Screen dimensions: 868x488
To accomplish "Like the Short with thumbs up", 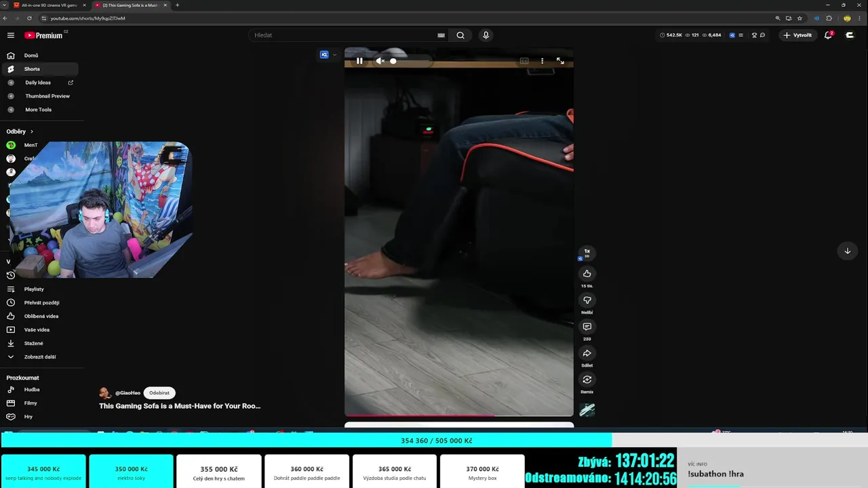I will [587, 274].
